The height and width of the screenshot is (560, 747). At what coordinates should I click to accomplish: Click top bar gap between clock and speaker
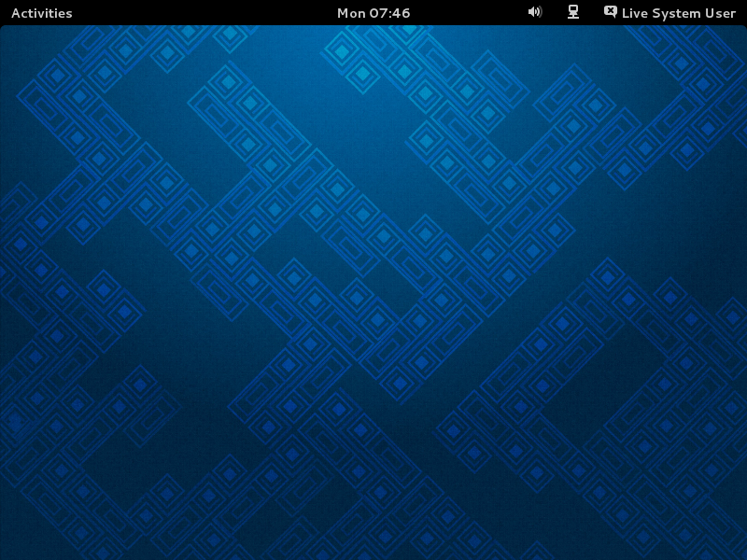tap(467, 13)
